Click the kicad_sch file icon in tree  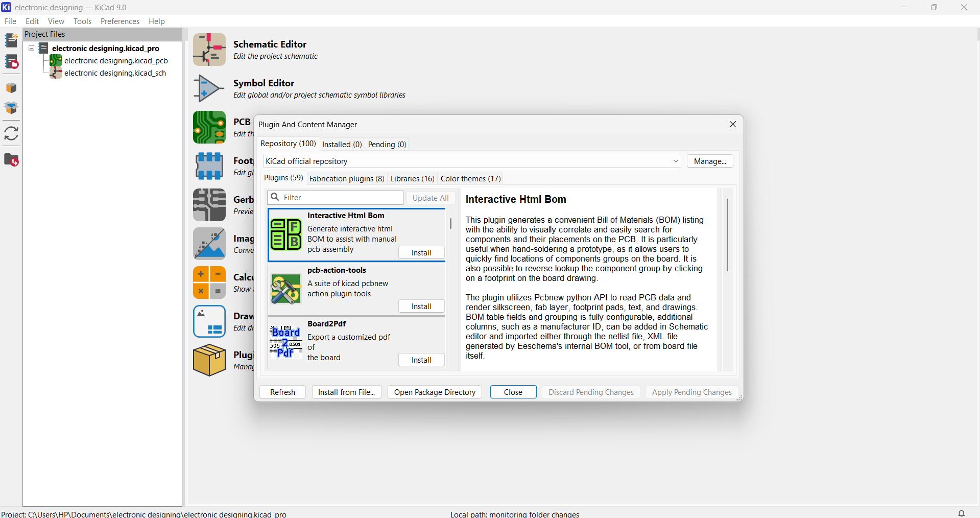click(x=56, y=73)
